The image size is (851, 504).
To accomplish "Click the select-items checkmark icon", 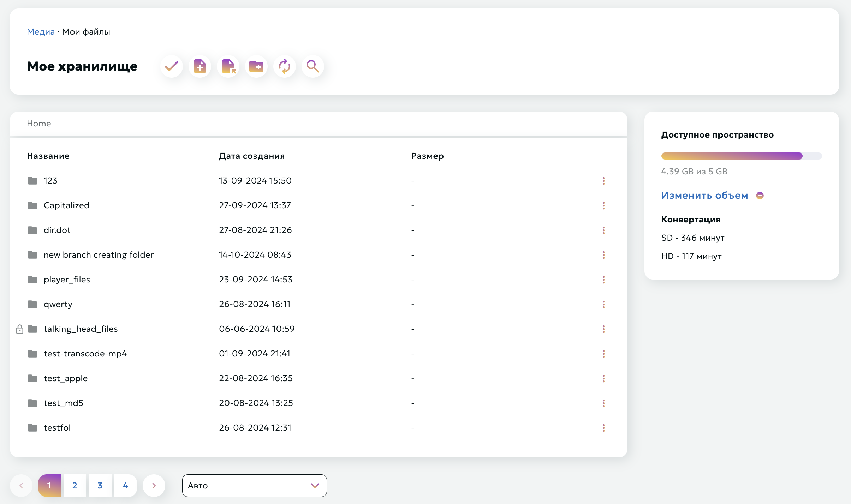I will coord(172,66).
